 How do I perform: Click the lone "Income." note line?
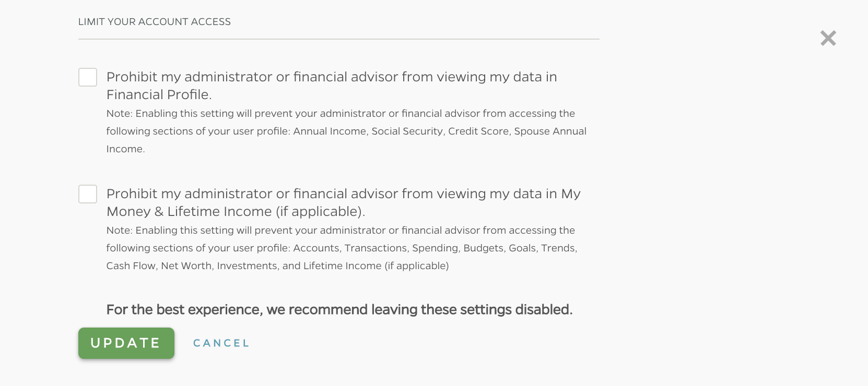click(125, 149)
